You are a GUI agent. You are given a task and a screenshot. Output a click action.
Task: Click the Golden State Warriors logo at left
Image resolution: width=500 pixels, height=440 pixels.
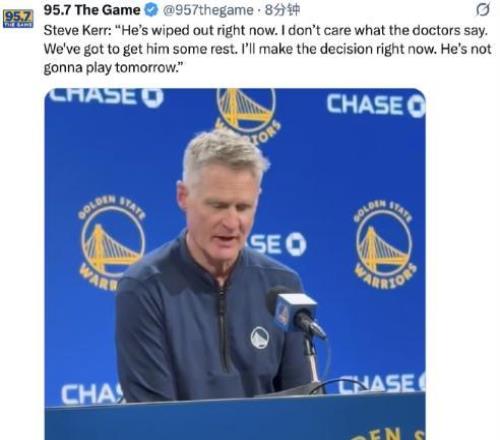pyautogui.click(x=112, y=242)
